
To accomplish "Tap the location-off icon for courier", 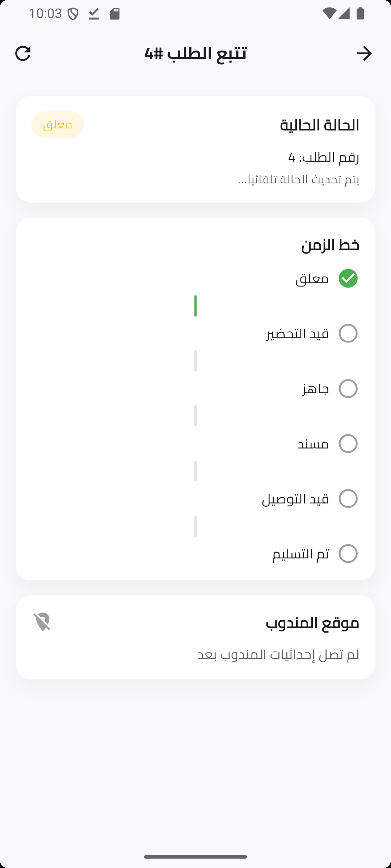I will [42, 622].
